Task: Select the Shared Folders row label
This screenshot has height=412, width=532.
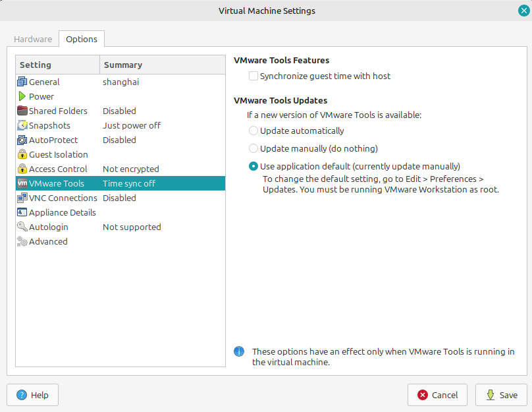Action: (x=58, y=111)
